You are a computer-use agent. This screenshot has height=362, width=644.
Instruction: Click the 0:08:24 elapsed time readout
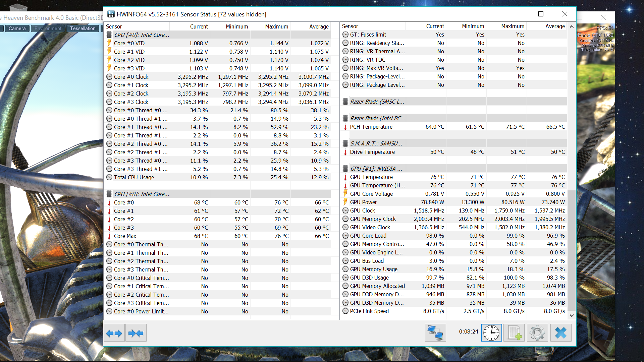(x=469, y=331)
